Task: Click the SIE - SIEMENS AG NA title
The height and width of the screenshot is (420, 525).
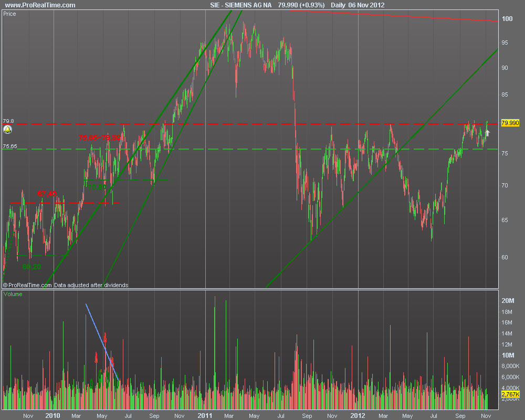Action: (x=241, y=5)
